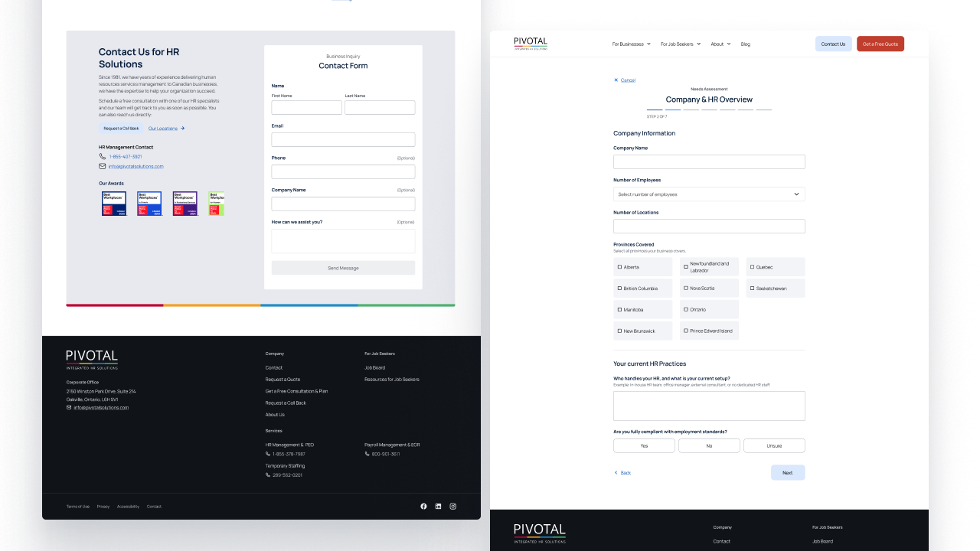This screenshot has width=980, height=551.
Task: Open the LinkedIn icon in the footer
Action: [x=438, y=507]
